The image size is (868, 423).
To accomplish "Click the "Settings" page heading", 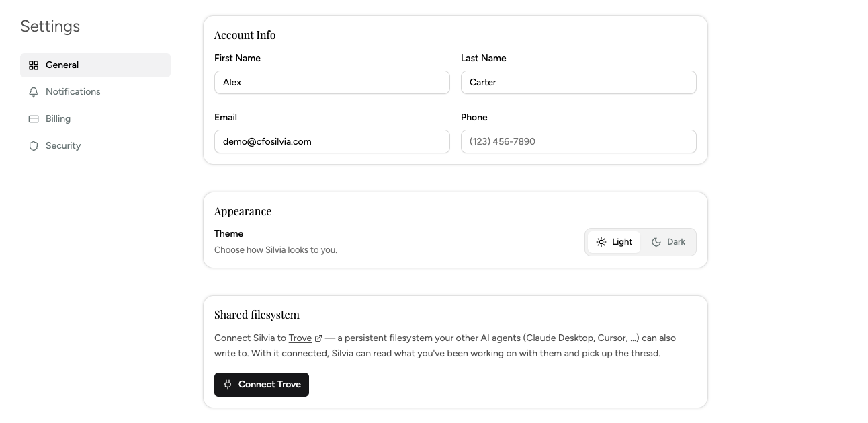I will 50,26.
